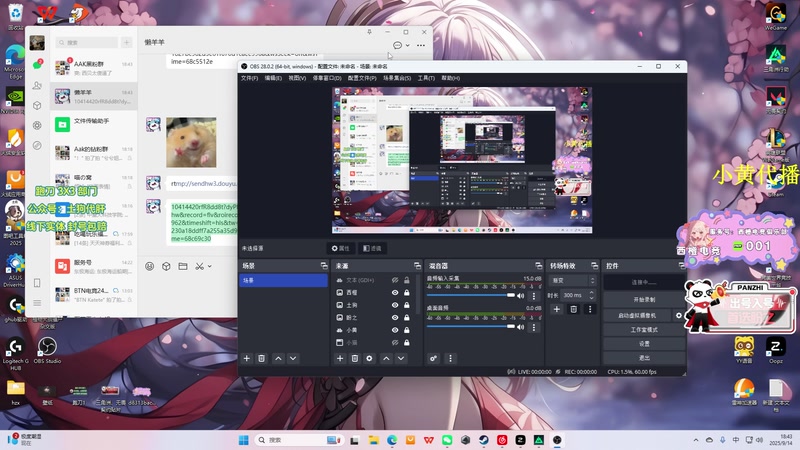Adjust 音频输入采集 volume slider
Screen dimensions: 800x450
(x=470, y=295)
